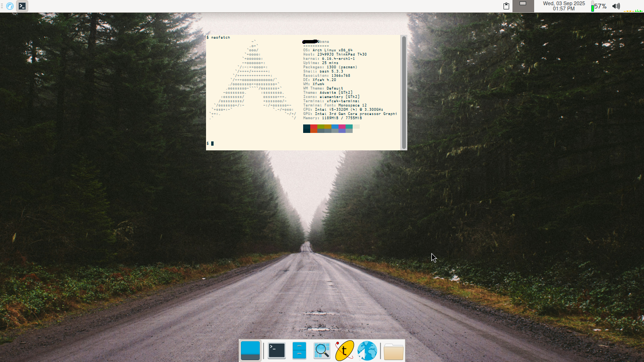This screenshot has height=362, width=644.
Task: Click the "Resolution: 1366x768" line
Action: click(327, 75)
